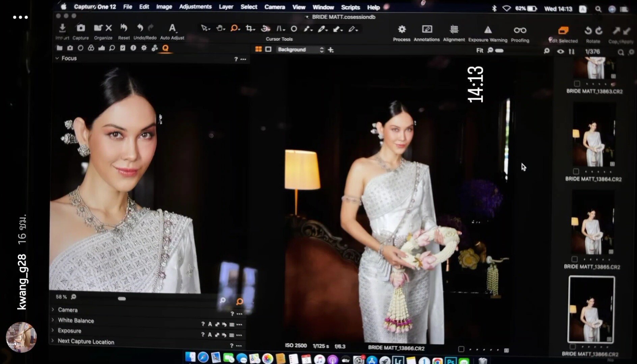Image resolution: width=637 pixels, height=364 pixels.
Task: Click browser search magnifier icon
Action: [621, 52]
